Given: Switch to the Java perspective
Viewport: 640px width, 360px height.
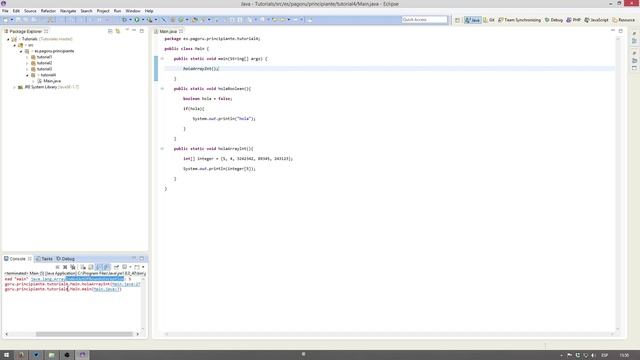Looking at the screenshot, I should (472, 20).
